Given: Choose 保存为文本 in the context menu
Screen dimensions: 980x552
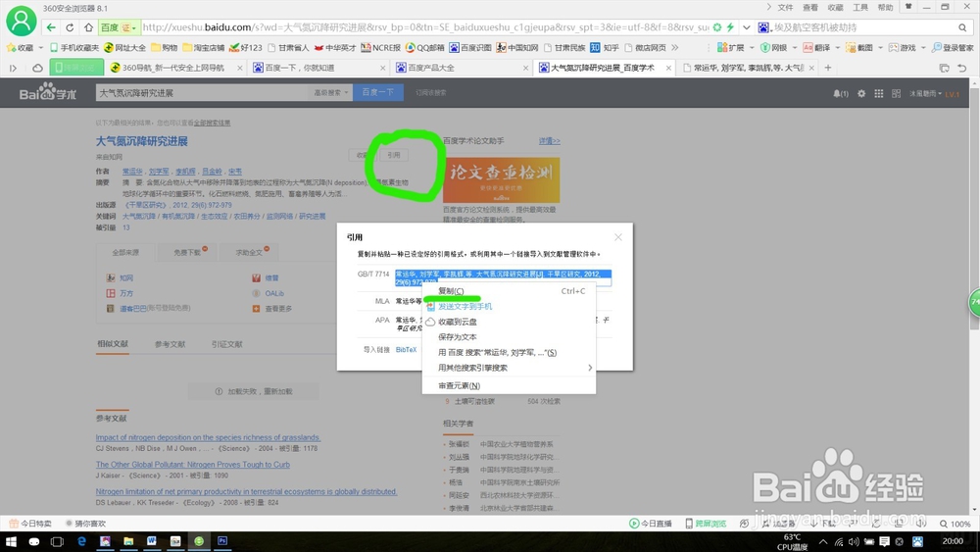Looking at the screenshot, I should [x=509, y=337].
